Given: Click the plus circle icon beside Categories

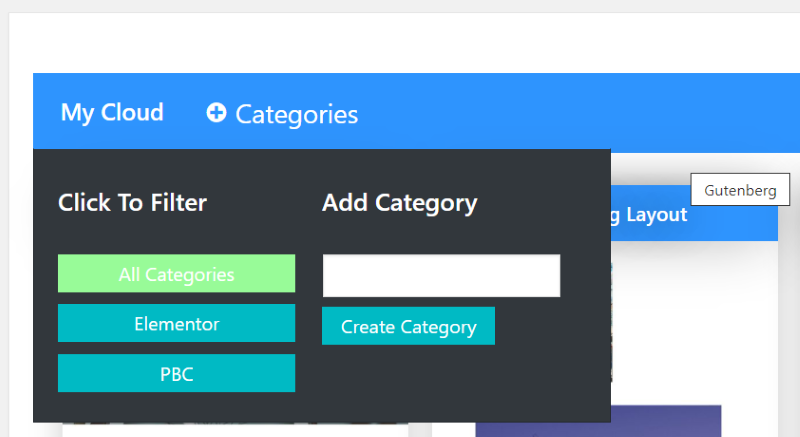Looking at the screenshot, I should click(216, 113).
